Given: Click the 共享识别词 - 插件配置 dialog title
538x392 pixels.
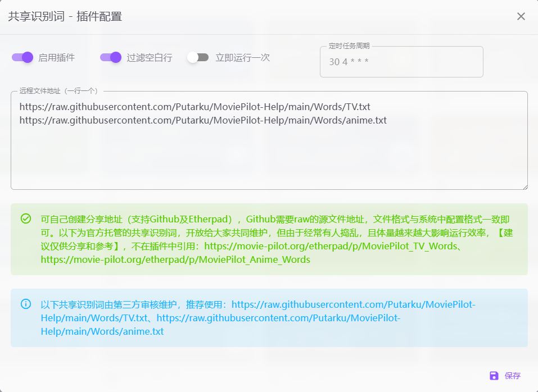Looking at the screenshot, I should [x=65, y=17].
